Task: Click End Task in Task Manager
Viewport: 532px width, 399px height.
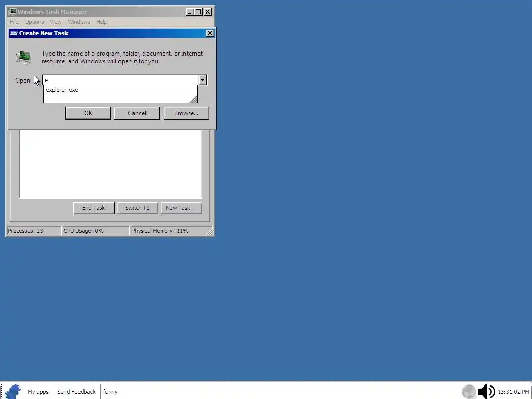Action: pyautogui.click(x=94, y=208)
